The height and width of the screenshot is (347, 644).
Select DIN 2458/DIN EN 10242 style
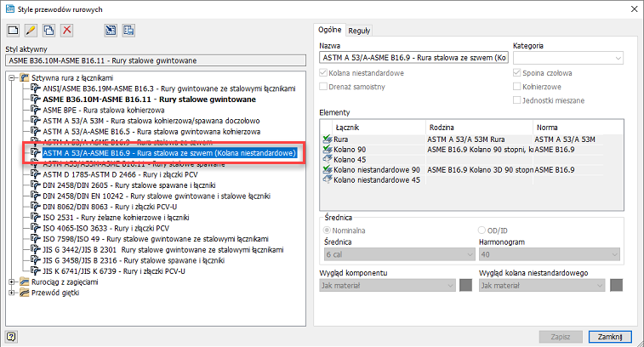coord(157,196)
